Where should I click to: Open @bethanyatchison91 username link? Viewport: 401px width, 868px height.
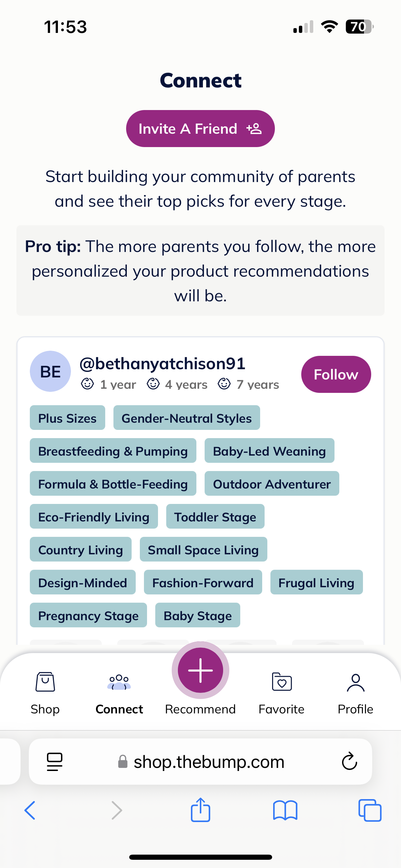pyautogui.click(x=162, y=364)
